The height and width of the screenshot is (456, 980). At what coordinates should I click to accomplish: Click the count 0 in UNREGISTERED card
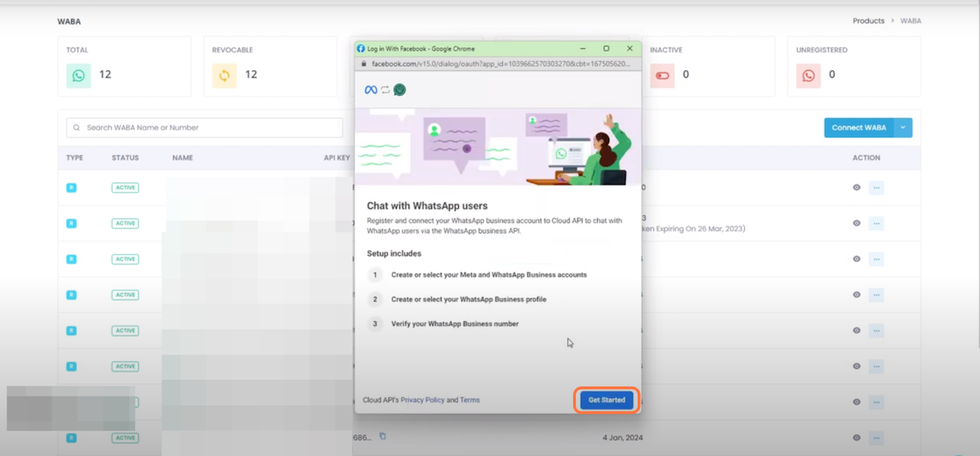pyautogui.click(x=832, y=74)
